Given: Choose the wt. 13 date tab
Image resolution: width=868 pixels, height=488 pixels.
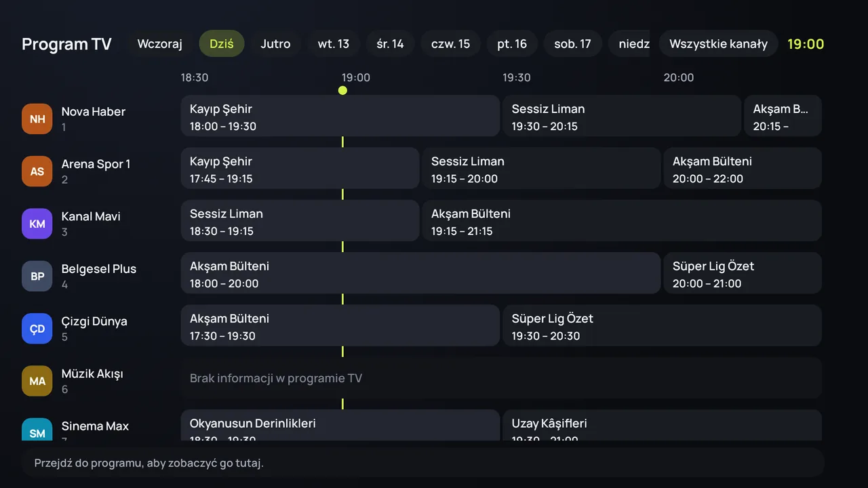Looking at the screenshot, I should point(334,44).
